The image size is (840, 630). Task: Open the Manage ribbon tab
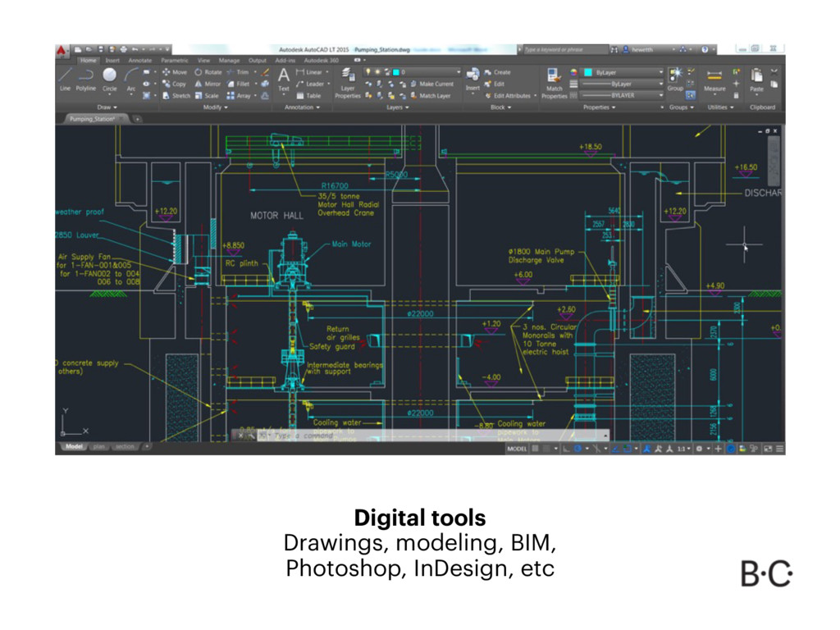tap(230, 61)
